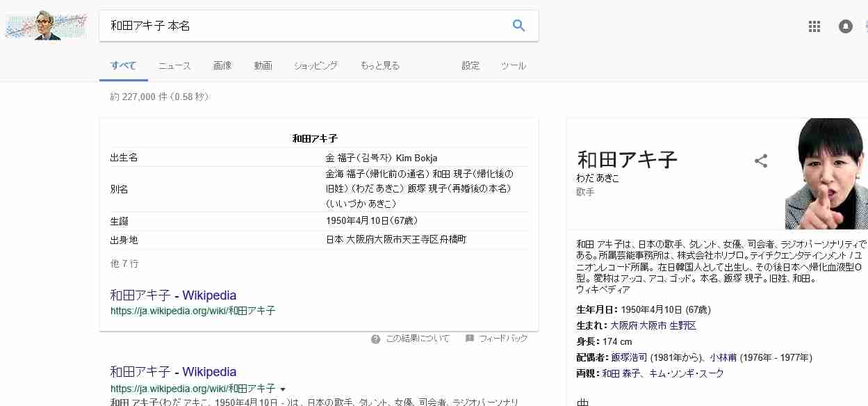Screen dimensions: 868x406
Task: Click birth date 1950年4月10日(67歳) in table
Action: click(372, 221)
